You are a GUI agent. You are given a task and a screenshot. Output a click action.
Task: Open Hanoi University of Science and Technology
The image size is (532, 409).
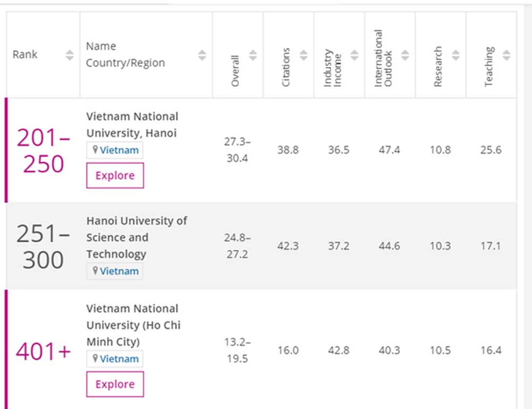coord(136,237)
